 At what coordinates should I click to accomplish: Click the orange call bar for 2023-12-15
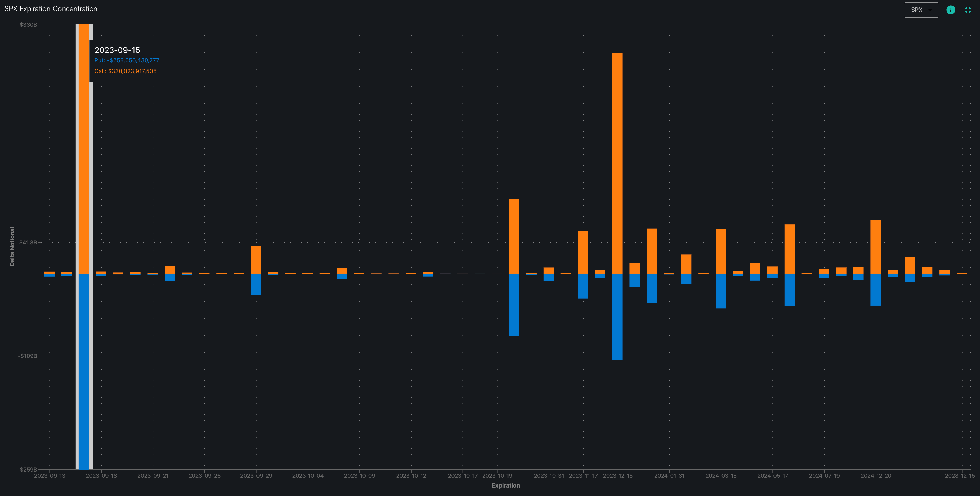(617, 164)
